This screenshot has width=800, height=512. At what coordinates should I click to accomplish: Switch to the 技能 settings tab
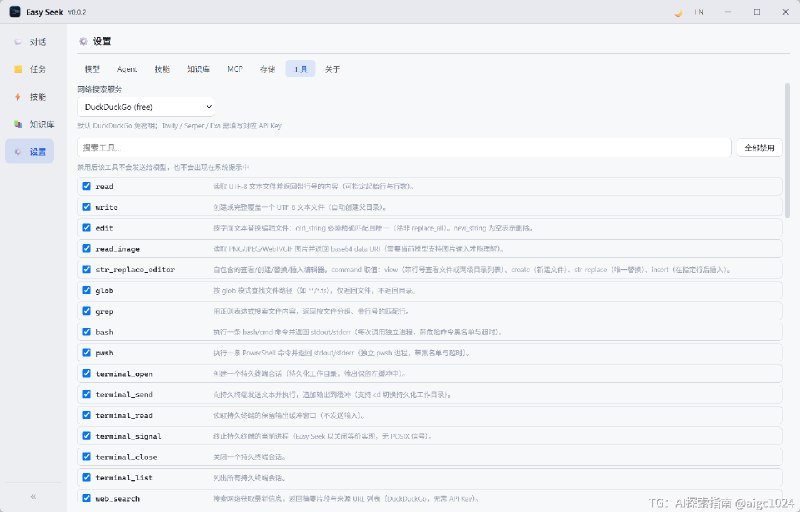(162, 69)
